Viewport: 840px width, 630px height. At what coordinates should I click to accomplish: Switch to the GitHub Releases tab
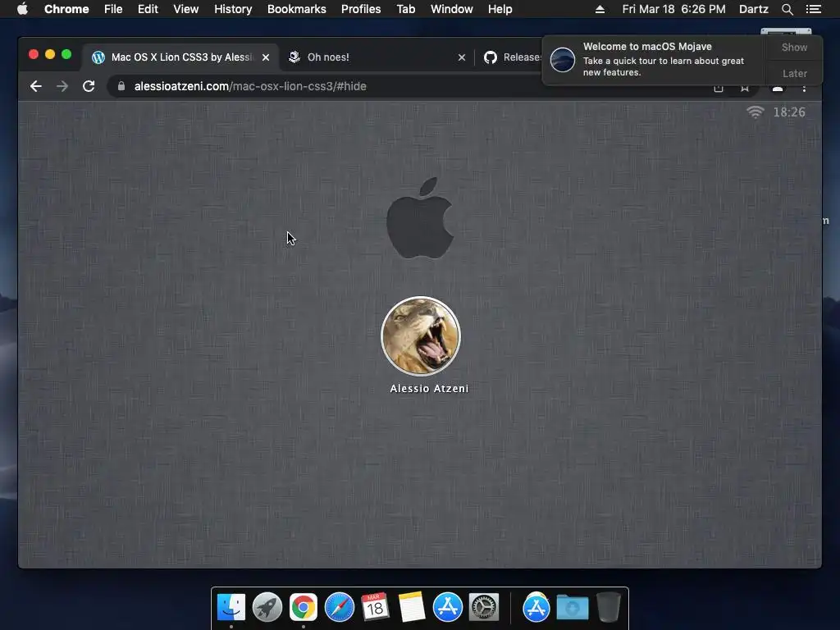pos(512,57)
